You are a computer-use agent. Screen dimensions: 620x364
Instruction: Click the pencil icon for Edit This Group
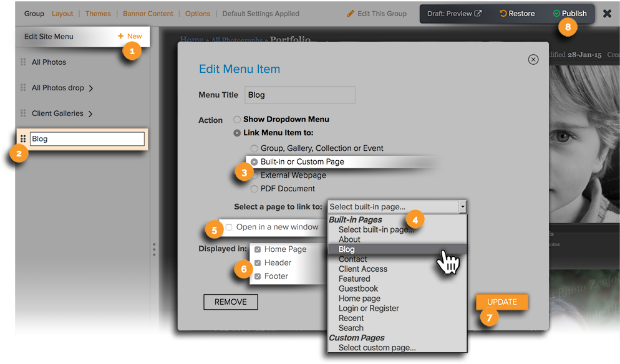[351, 14]
